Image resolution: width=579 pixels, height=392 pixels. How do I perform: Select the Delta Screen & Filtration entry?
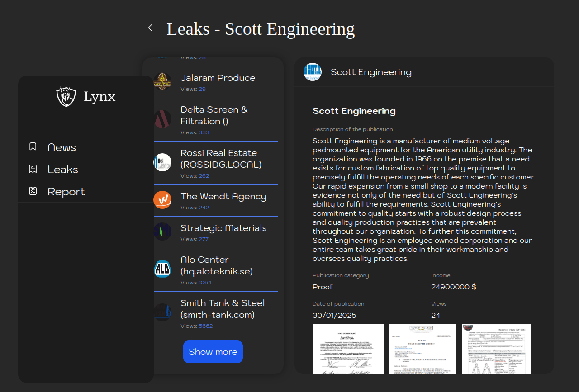[x=214, y=115]
